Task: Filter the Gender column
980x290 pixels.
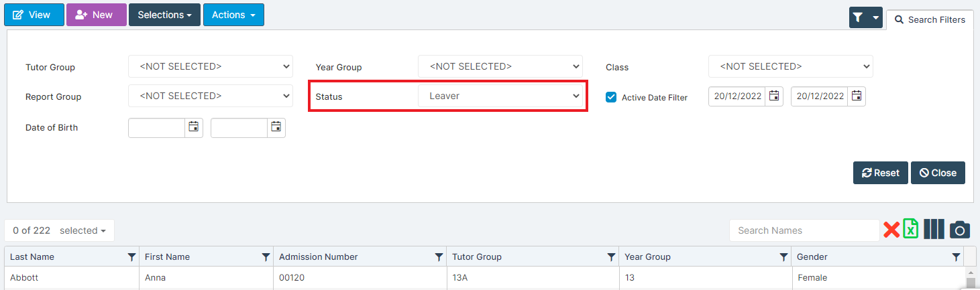Action: [956, 257]
